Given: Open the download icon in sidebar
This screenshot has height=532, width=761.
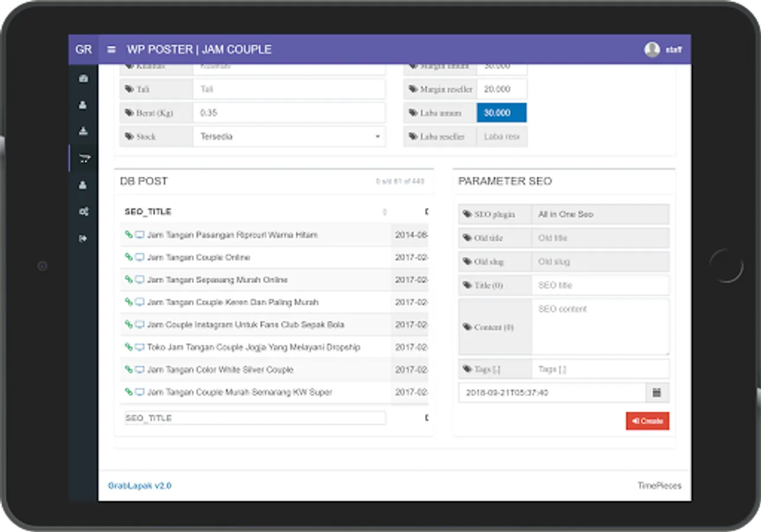Looking at the screenshot, I should coord(83,131).
